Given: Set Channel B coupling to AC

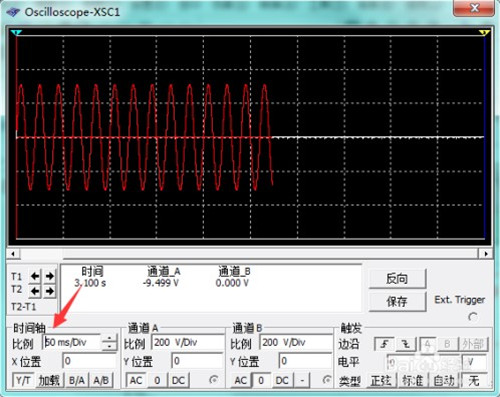Looking at the screenshot, I should [x=241, y=380].
